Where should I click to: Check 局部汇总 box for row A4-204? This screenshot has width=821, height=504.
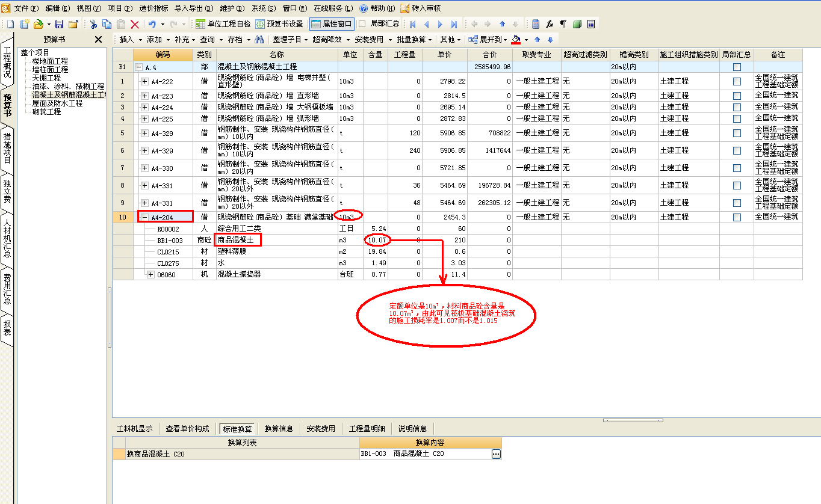[737, 217]
